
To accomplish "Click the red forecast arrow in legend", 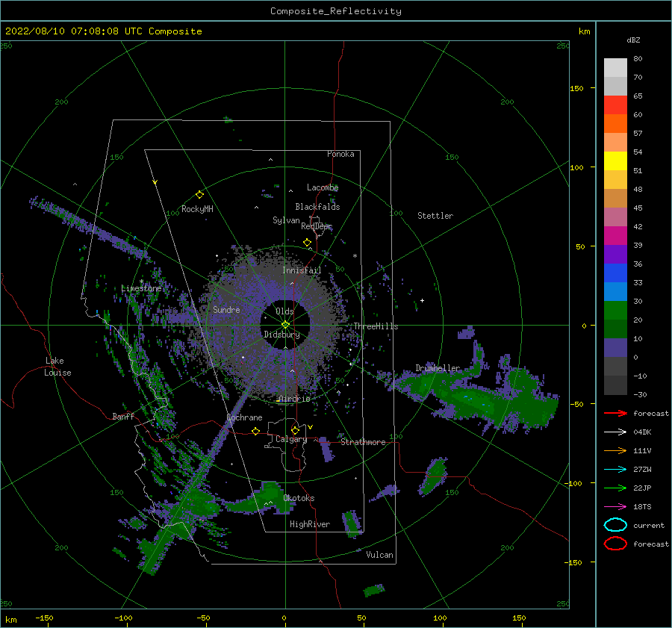I will tap(615, 413).
